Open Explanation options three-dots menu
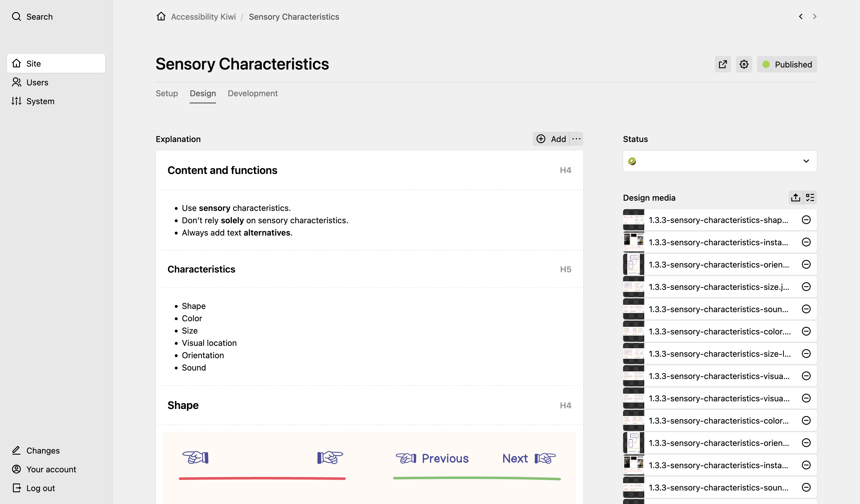860x504 pixels. point(576,139)
